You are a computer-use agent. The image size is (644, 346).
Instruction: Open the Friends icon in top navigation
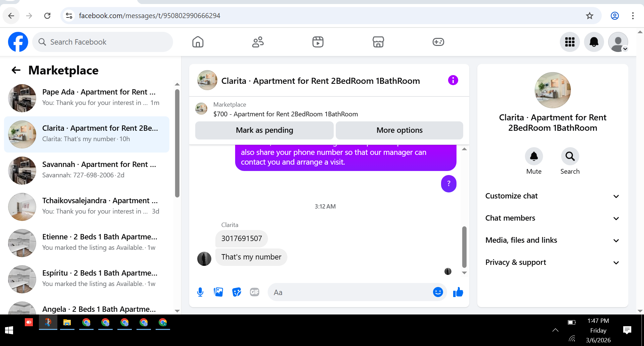coord(258,42)
